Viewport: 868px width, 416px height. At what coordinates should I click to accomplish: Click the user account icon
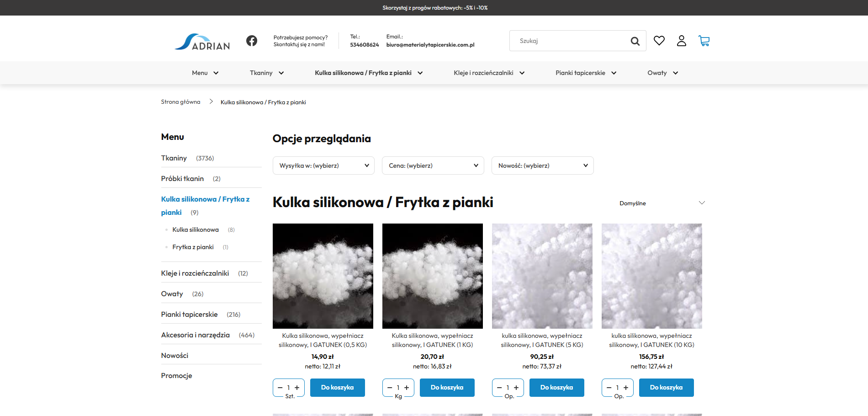(x=682, y=41)
